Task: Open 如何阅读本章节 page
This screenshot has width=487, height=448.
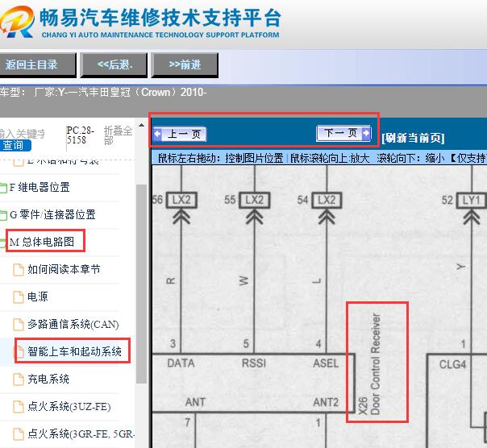Action: tap(64, 269)
